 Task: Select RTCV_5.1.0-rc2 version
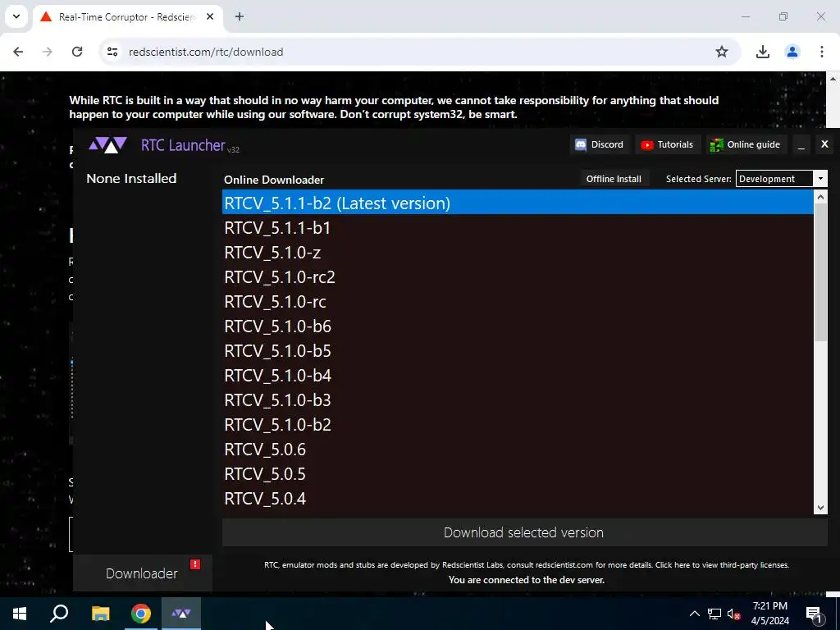pos(518,277)
